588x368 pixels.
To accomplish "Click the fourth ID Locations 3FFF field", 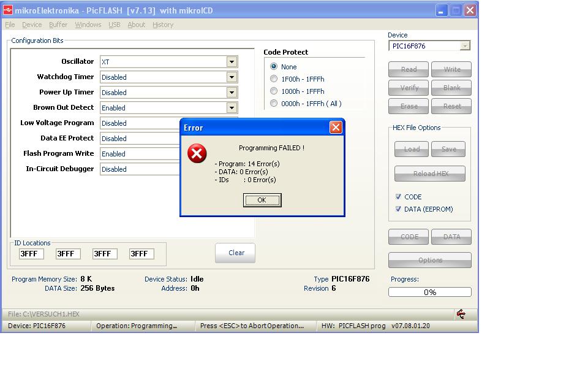I will click(x=141, y=254).
